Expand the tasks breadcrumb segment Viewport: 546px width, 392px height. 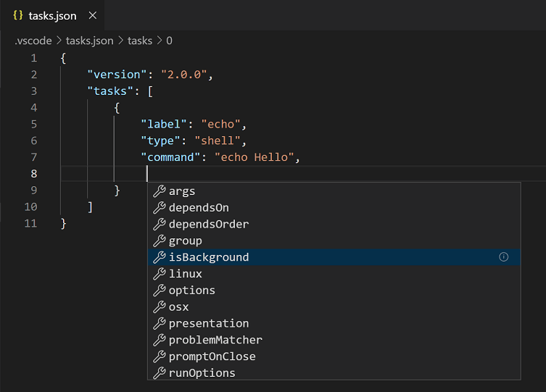[140, 41]
